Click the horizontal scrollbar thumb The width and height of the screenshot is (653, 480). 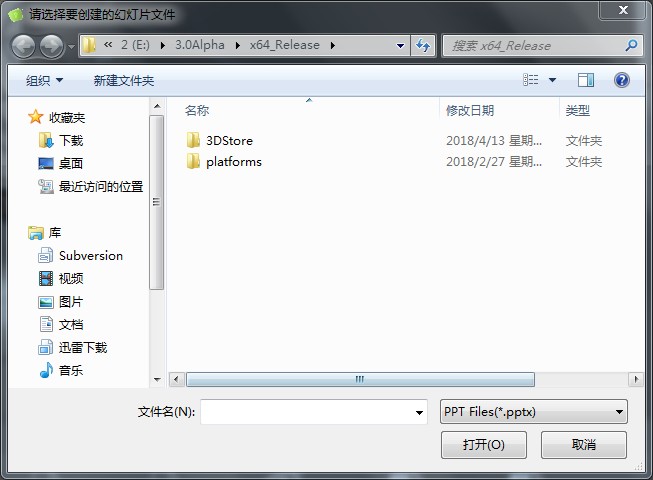coord(360,379)
